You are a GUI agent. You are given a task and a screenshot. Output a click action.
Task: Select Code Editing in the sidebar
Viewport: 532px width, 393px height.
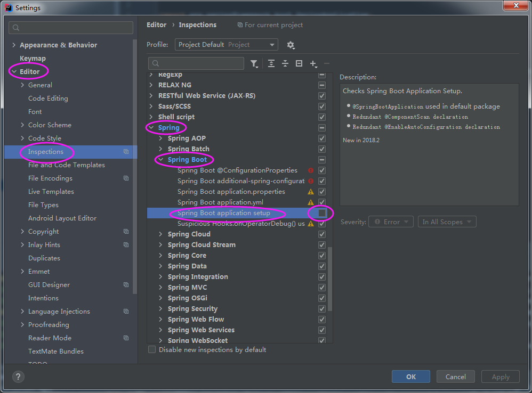point(48,98)
